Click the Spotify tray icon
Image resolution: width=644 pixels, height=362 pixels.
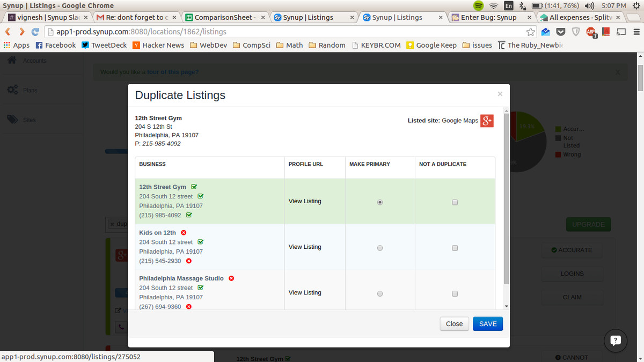pyautogui.click(x=478, y=5)
